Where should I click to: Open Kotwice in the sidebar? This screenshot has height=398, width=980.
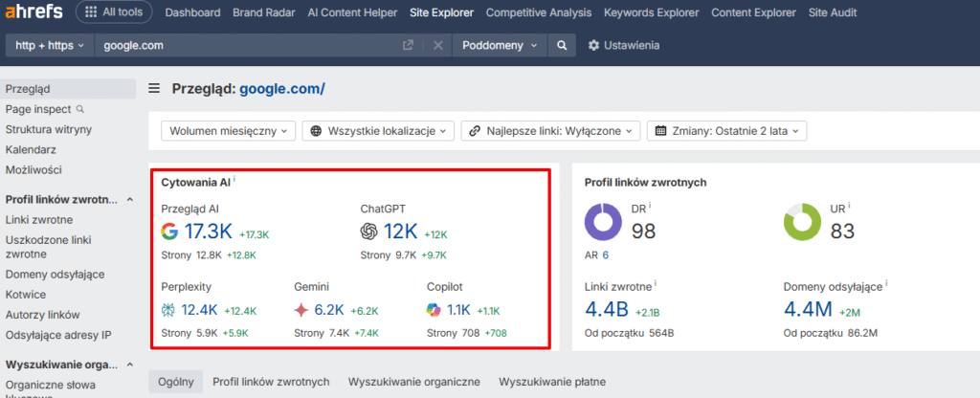[26, 295]
